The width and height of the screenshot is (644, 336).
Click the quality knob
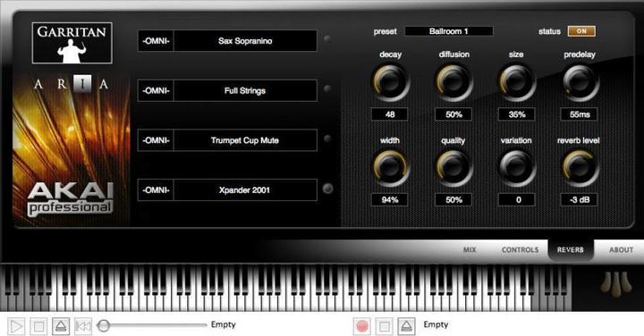pyautogui.click(x=453, y=168)
